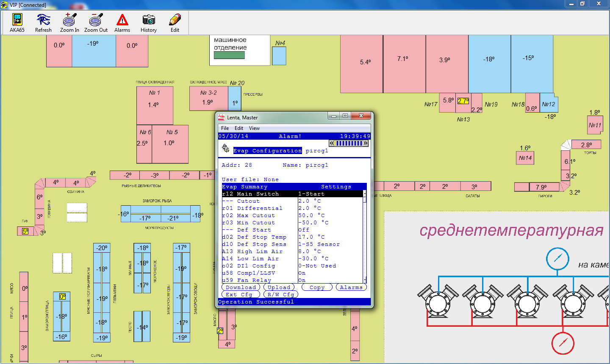Open Edit menu in Lenta window
Viewport: 610px width, 364px height.
click(x=239, y=128)
